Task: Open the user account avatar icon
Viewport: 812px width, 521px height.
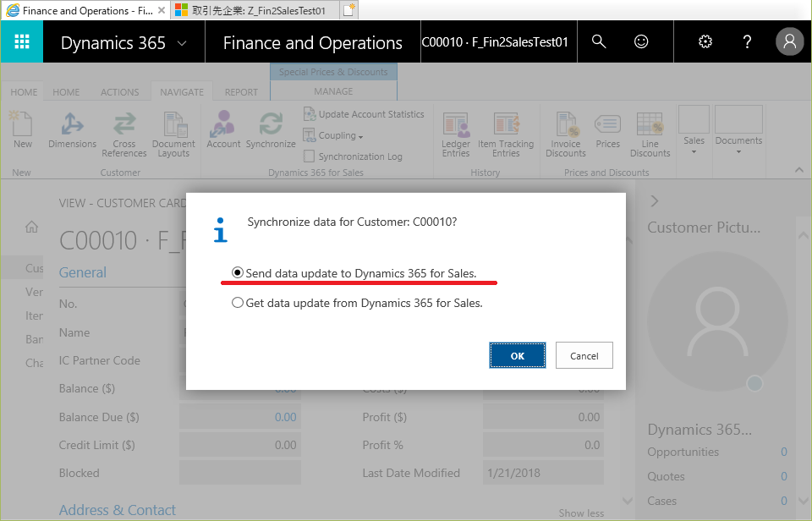Action: click(x=789, y=41)
